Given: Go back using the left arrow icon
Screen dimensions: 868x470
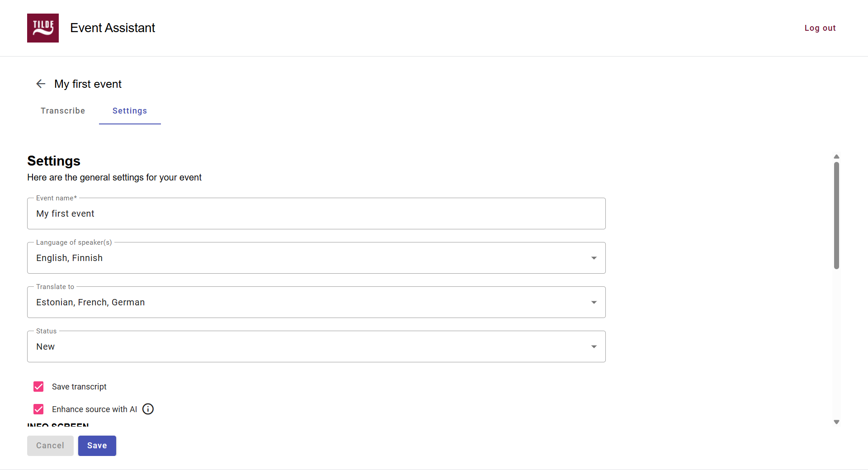Looking at the screenshot, I should [x=41, y=84].
